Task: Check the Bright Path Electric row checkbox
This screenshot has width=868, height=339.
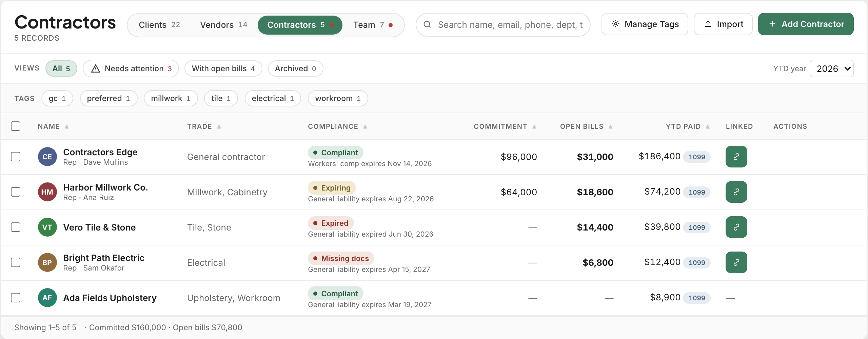Action: 16,262
